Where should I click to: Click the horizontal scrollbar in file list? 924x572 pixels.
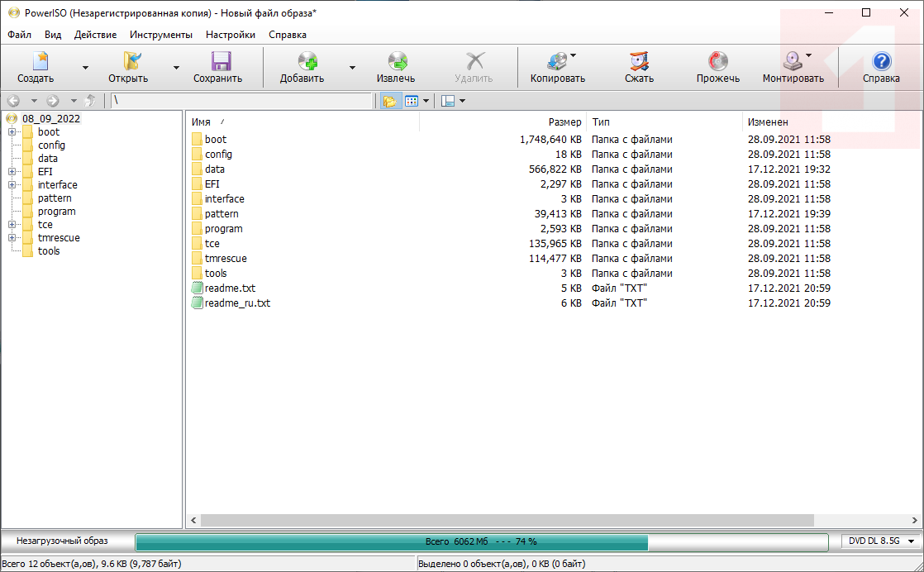click(x=507, y=520)
